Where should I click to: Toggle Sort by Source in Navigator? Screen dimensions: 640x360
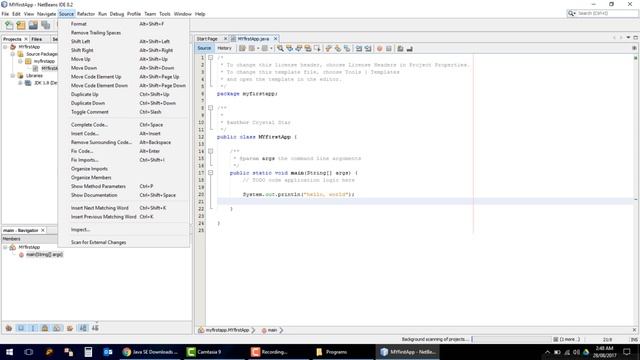tap(95, 328)
